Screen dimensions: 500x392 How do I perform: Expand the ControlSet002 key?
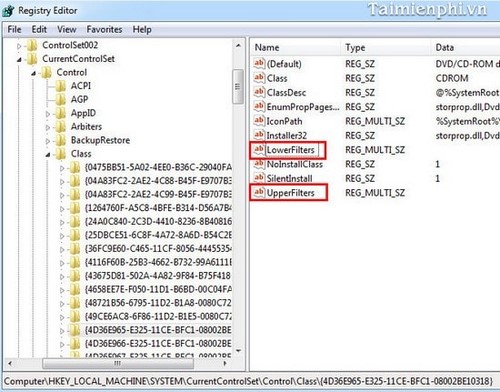[19, 46]
